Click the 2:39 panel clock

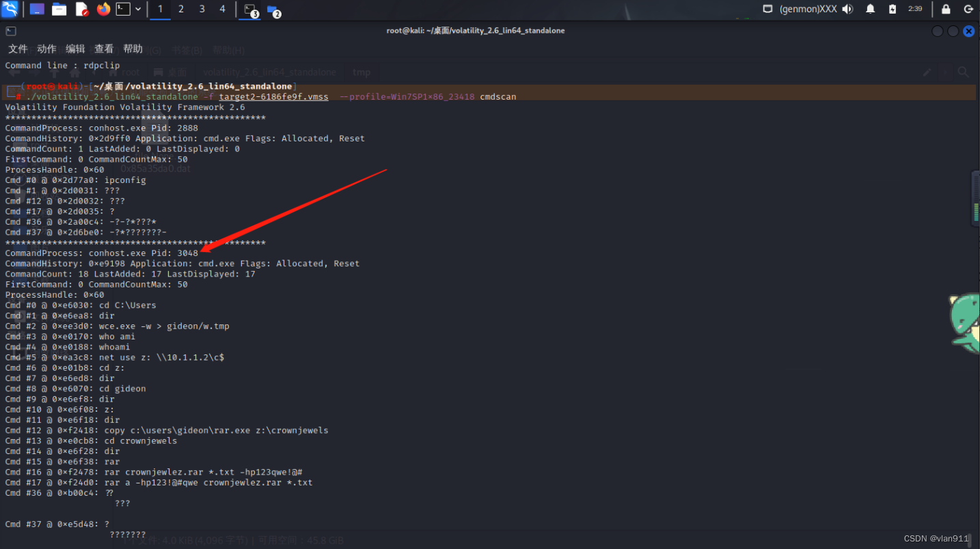coord(915,9)
